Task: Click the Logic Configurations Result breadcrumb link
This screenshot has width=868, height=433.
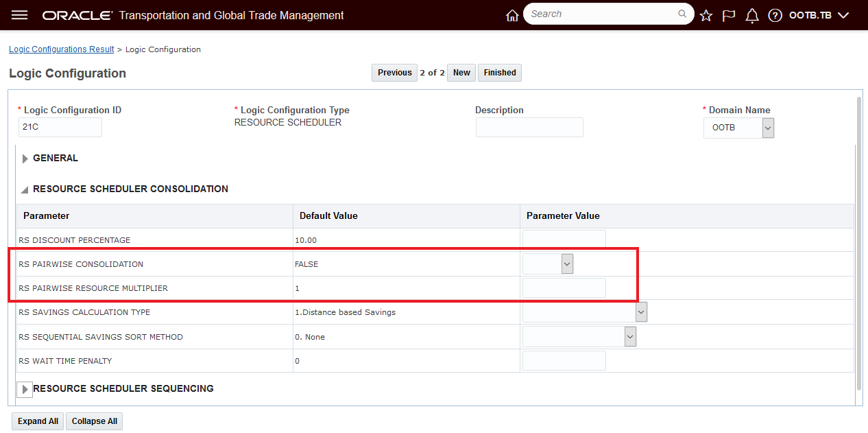Action: pyautogui.click(x=62, y=49)
